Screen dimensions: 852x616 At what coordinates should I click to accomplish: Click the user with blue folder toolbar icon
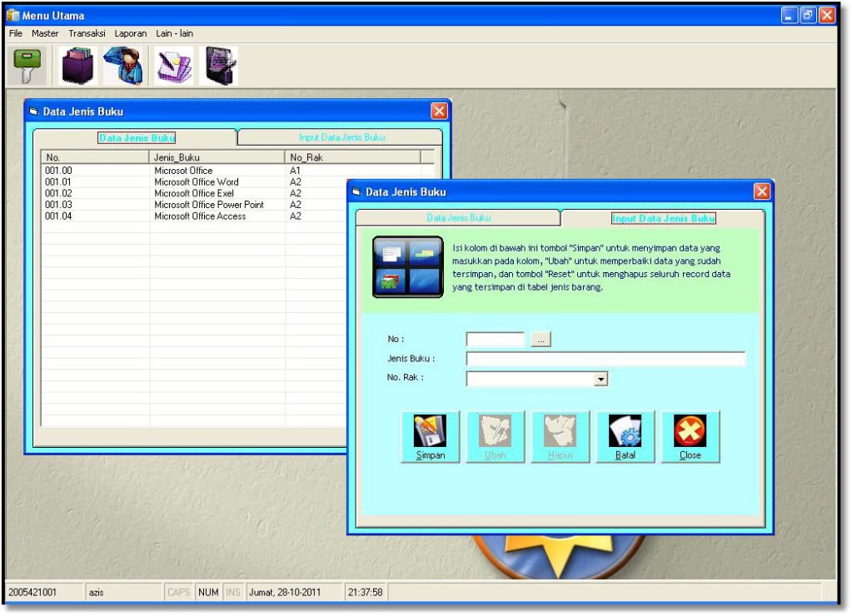point(124,66)
